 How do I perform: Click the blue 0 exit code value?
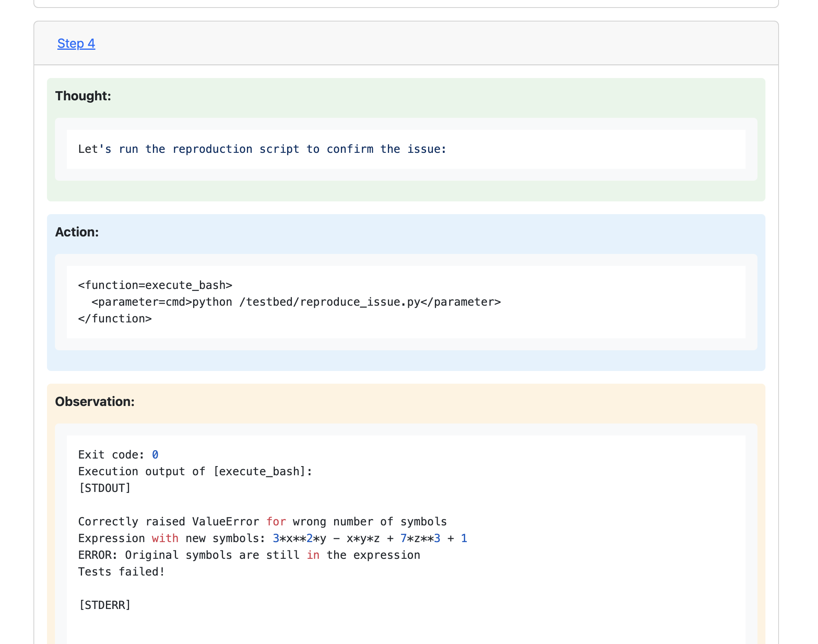(x=155, y=455)
